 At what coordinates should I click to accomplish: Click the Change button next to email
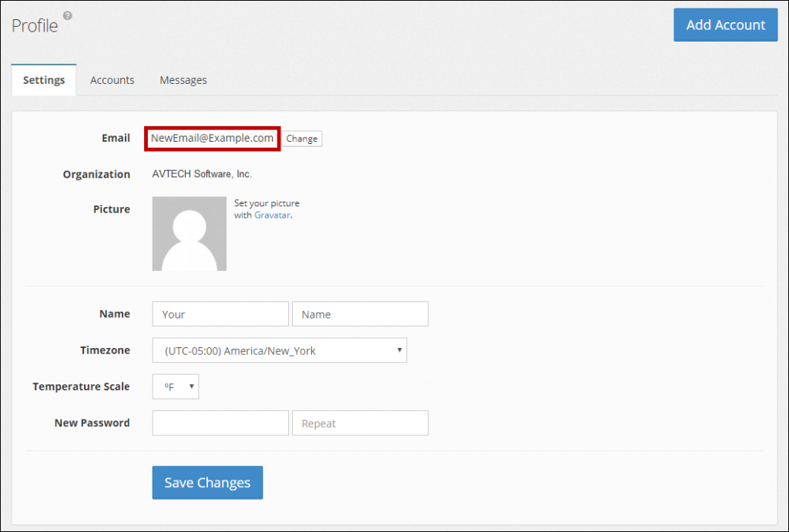point(301,139)
